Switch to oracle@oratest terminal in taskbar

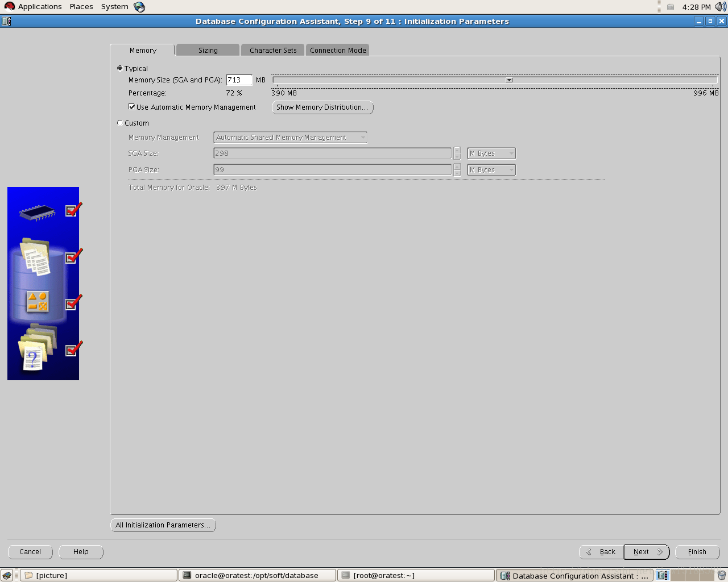pyautogui.click(x=257, y=576)
